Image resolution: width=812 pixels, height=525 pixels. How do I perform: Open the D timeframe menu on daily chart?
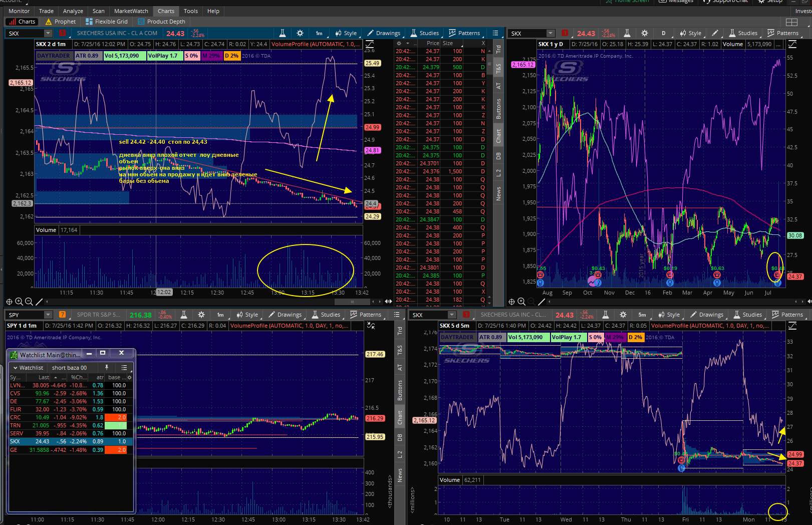coord(664,34)
